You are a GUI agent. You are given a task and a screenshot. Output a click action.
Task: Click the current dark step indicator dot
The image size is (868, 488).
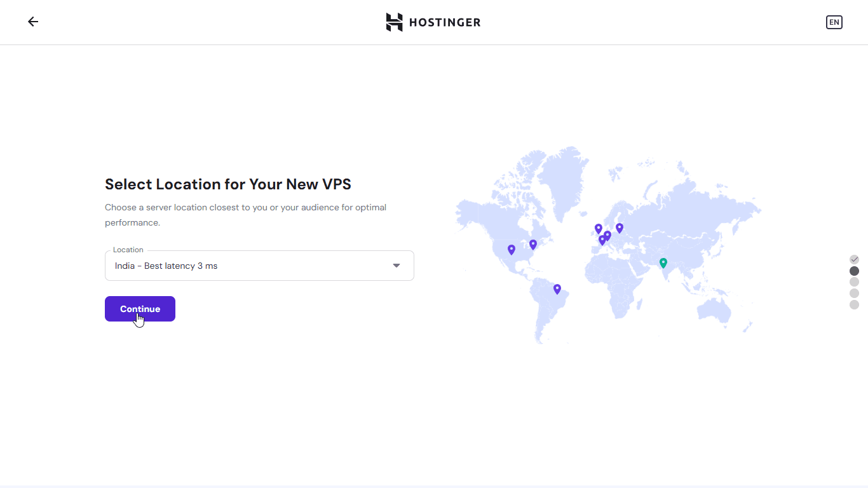pyautogui.click(x=854, y=271)
